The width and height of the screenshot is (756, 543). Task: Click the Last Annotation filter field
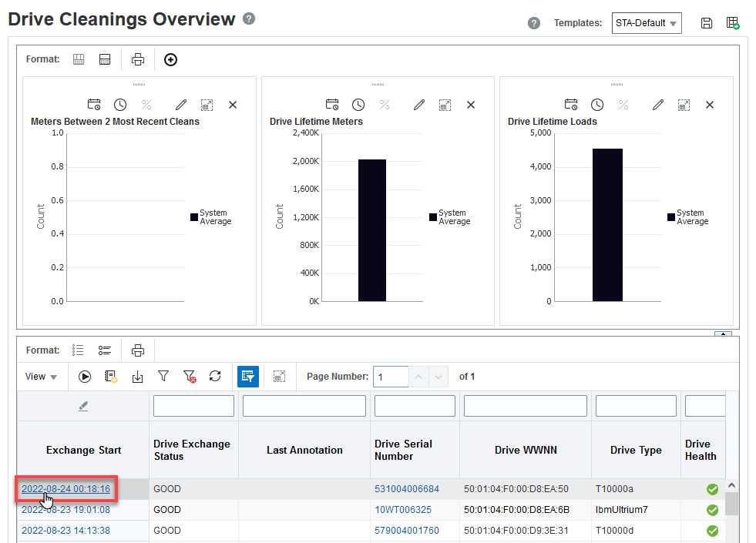point(304,406)
